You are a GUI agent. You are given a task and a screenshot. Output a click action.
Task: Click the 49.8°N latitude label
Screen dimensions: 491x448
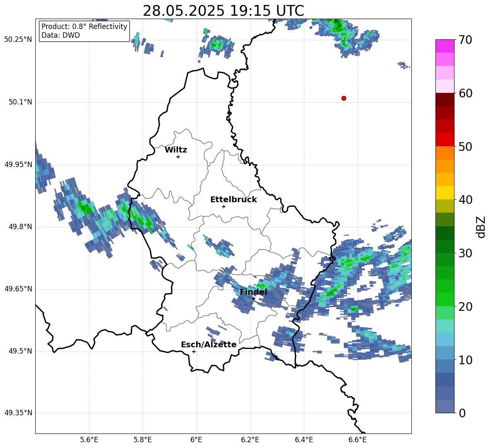pyautogui.click(x=20, y=227)
